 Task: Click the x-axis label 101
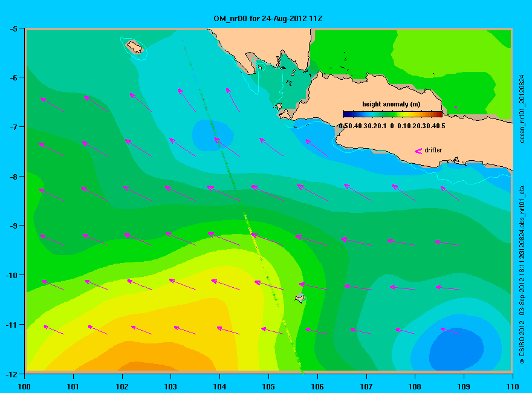73,386
